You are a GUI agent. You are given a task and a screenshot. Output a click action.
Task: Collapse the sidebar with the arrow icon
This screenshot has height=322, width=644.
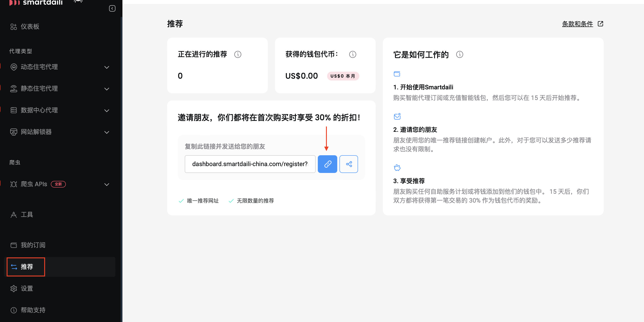tap(112, 8)
